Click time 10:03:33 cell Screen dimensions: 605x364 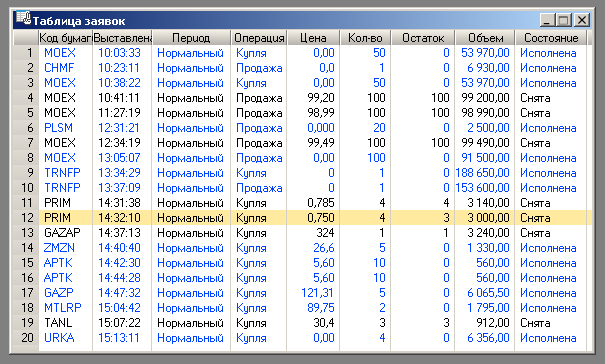(x=119, y=53)
